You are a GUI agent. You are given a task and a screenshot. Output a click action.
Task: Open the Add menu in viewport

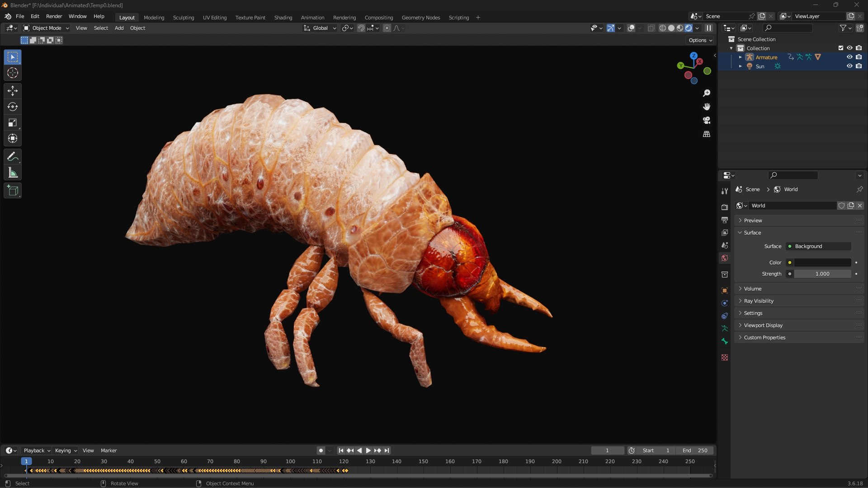[119, 28]
